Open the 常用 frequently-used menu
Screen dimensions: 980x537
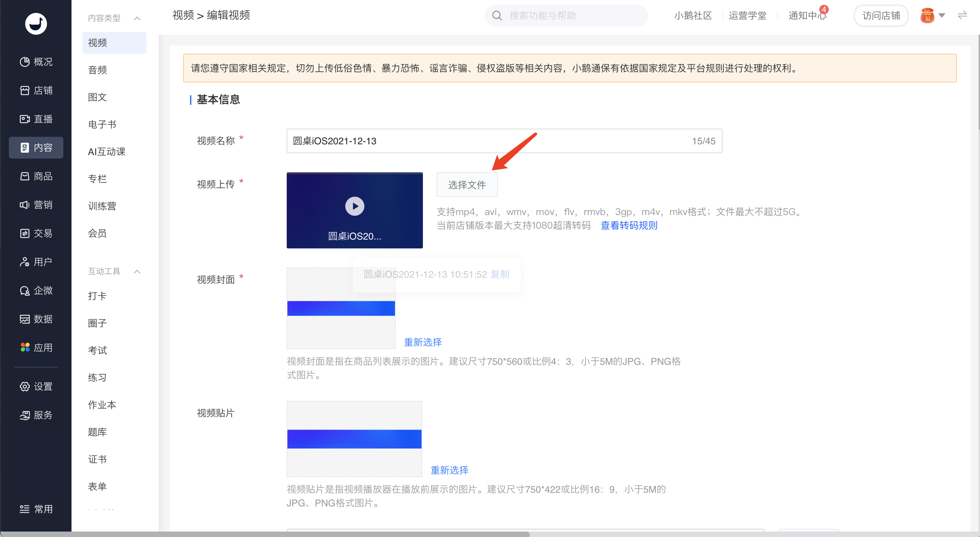coord(36,509)
